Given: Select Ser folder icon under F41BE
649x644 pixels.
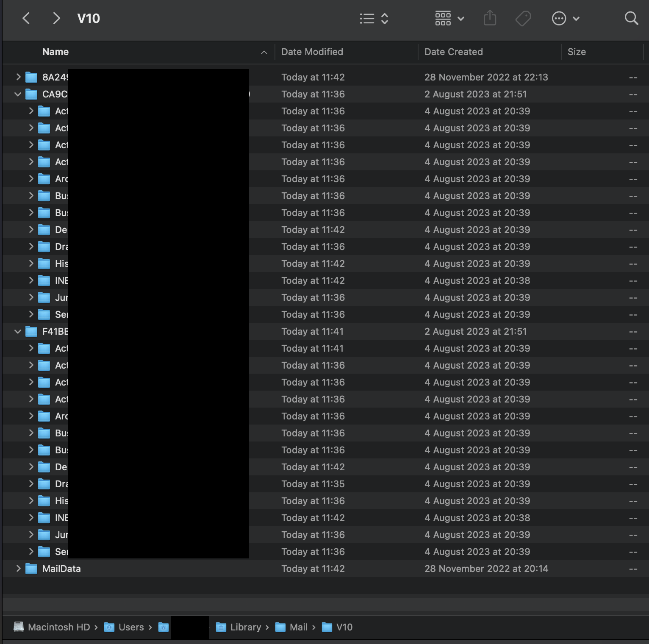Looking at the screenshot, I should (44, 552).
